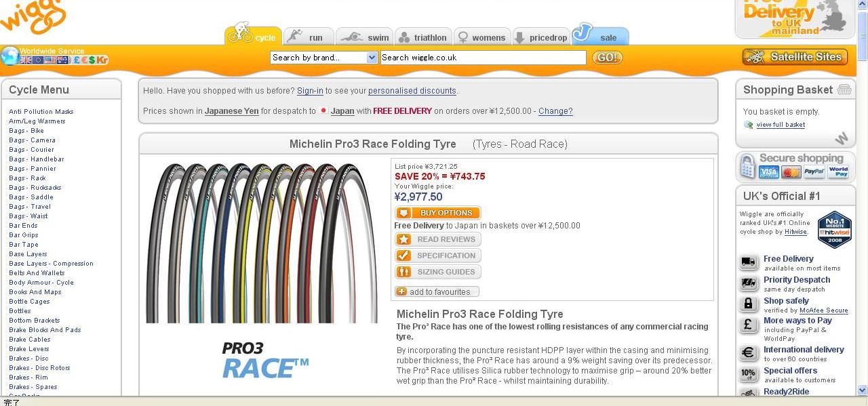Open Anti Pollution Masks category

(41, 112)
